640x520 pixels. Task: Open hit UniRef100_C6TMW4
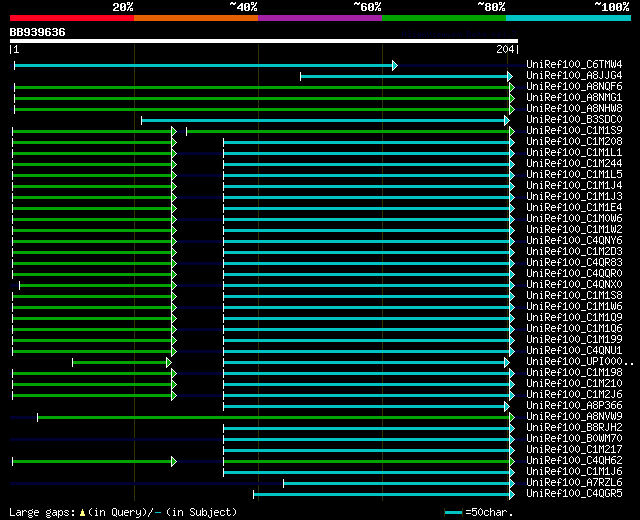click(574, 64)
